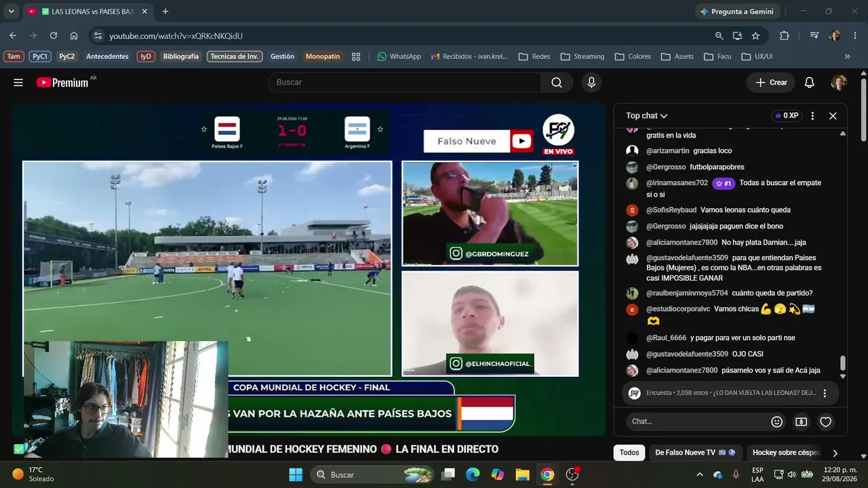
Task: Open the Streaming bookmark folder
Action: pyautogui.click(x=583, y=57)
